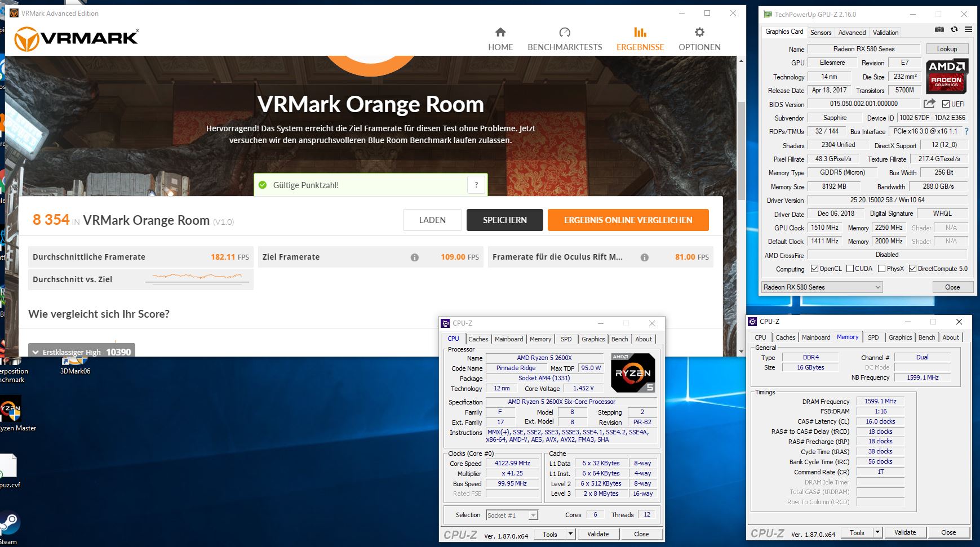Click ERGEBNIS ONLINE VERGLEICHEN button
This screenshot has height=547, width=980.
point(628,220)
